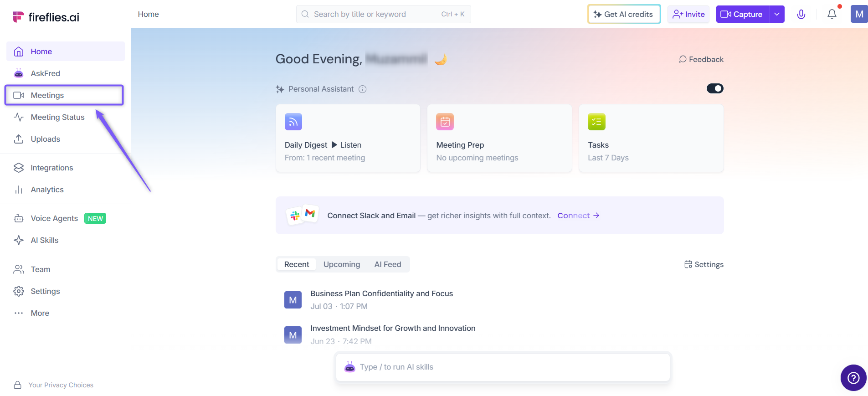Open Analytics in the sidebar
The width and height of the screenshot is (868, 396).
[x=66, y=190]
